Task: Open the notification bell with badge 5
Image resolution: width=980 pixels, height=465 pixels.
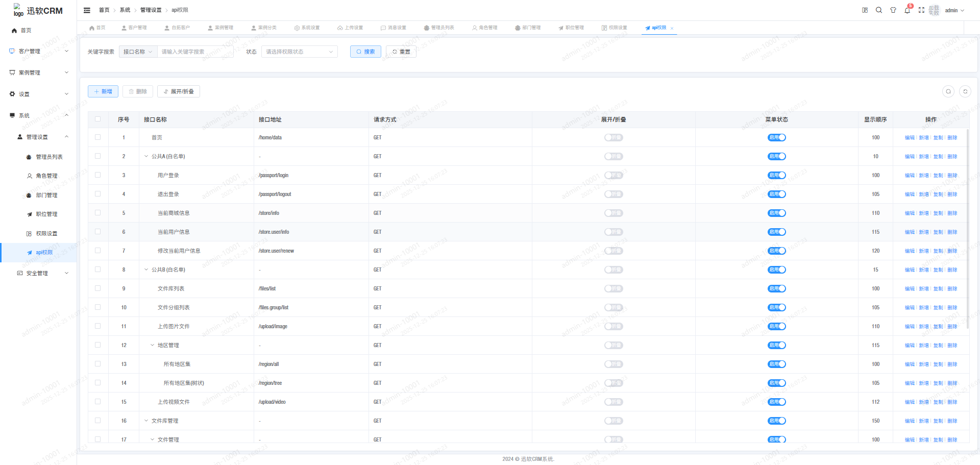Action: [x=907, y=10]
